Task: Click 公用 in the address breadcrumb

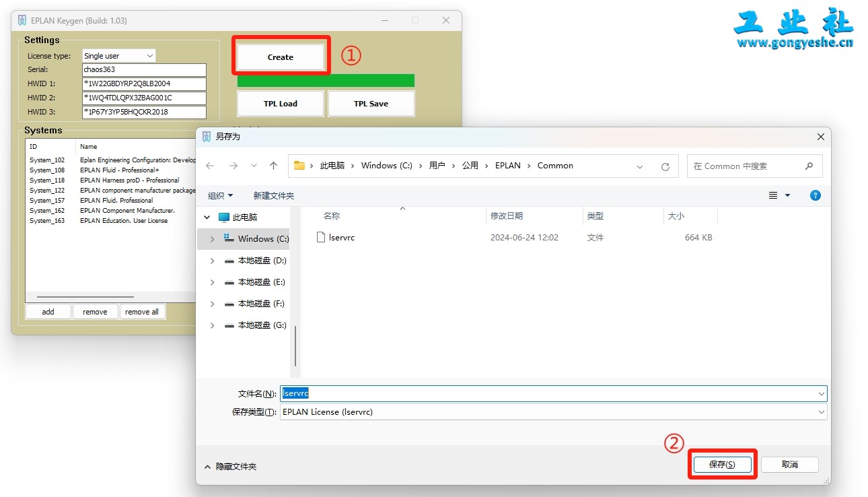Action: 470,166
